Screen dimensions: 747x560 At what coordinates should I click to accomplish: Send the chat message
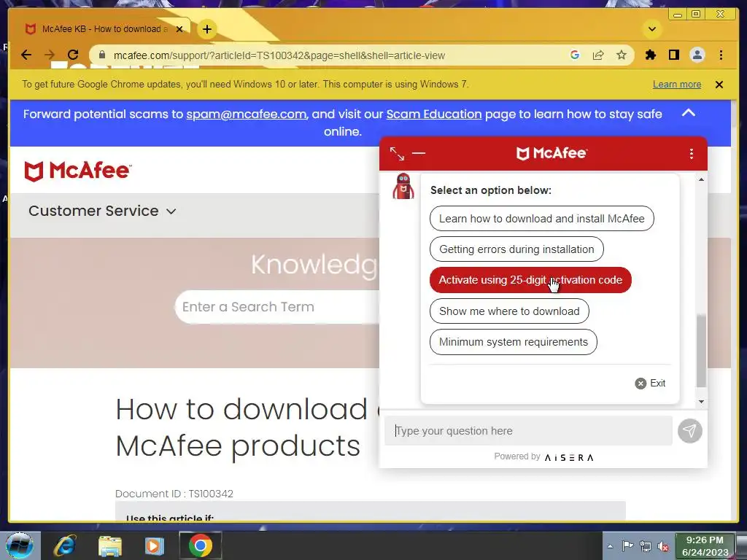(690, 431)
